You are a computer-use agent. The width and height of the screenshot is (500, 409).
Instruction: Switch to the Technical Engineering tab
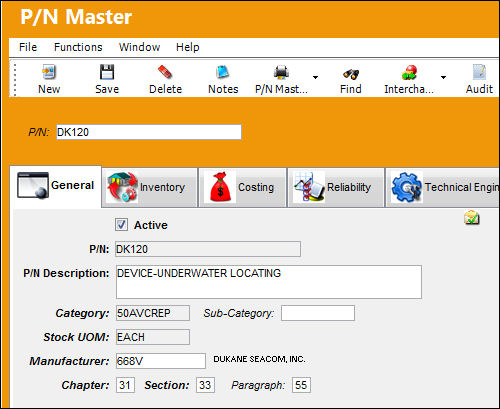(x=443, y=187)
